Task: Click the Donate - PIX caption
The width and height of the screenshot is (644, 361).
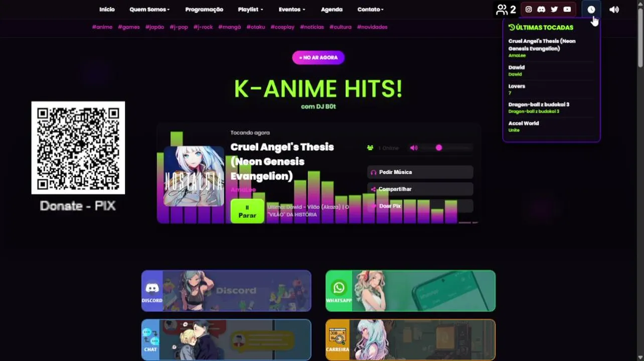Action: coord(78,206)
